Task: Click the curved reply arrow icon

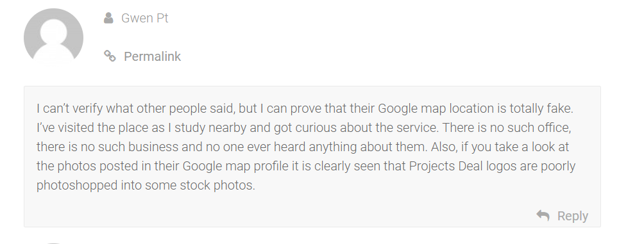Action: click(x=543, y=215)
